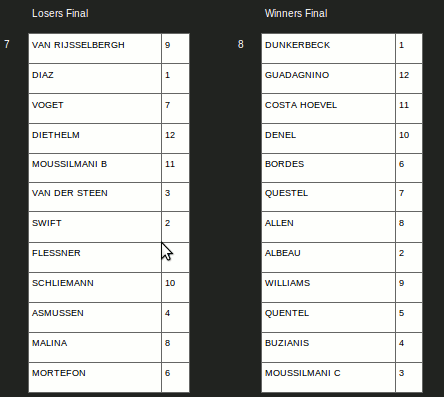Select the DIETHELM rank cell showing 12
This screenshot has height=397, width=444.
point(175,139)
